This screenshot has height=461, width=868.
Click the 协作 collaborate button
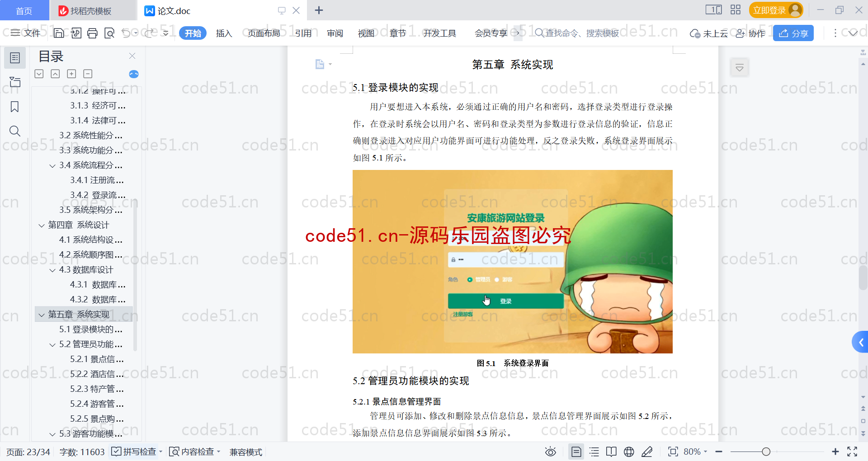[750, 33]
